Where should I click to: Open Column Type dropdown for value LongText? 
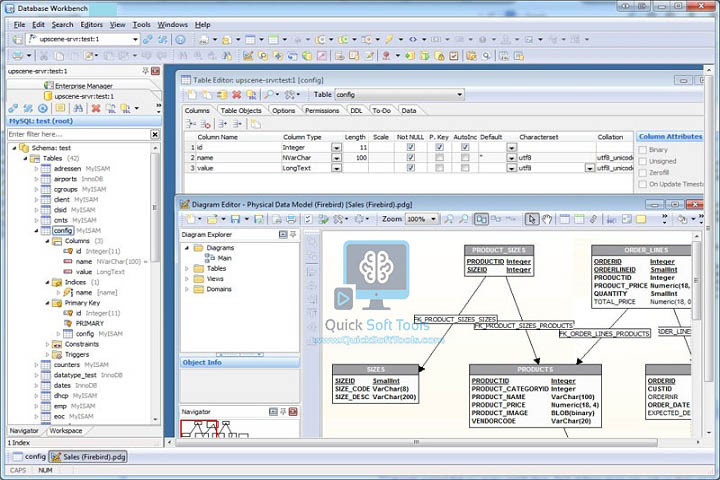point(337,168)
